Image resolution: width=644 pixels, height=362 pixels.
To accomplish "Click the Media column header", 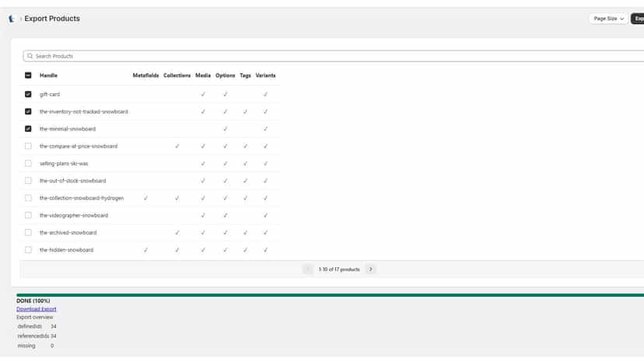I will click(203, 75).
